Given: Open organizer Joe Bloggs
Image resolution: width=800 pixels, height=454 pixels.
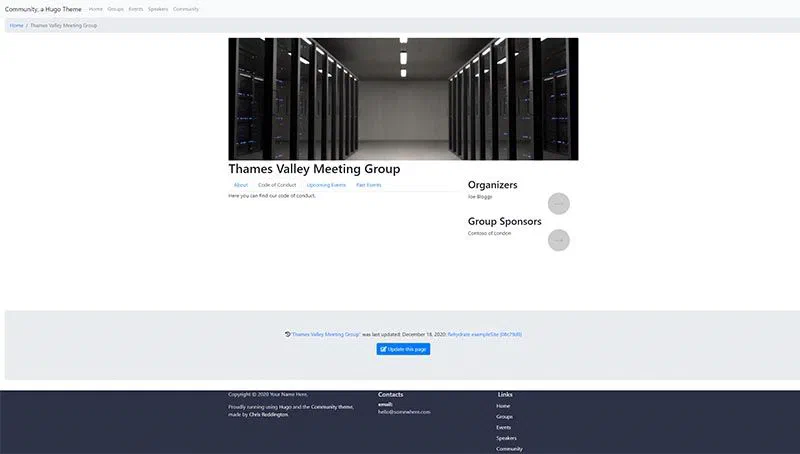Looking at the screenshot, I should click(480, 197).
